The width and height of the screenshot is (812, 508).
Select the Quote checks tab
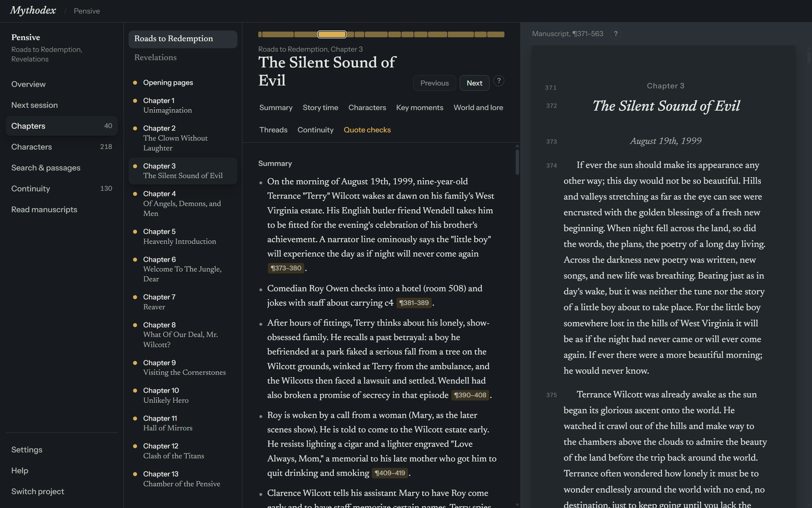[367, 130]
